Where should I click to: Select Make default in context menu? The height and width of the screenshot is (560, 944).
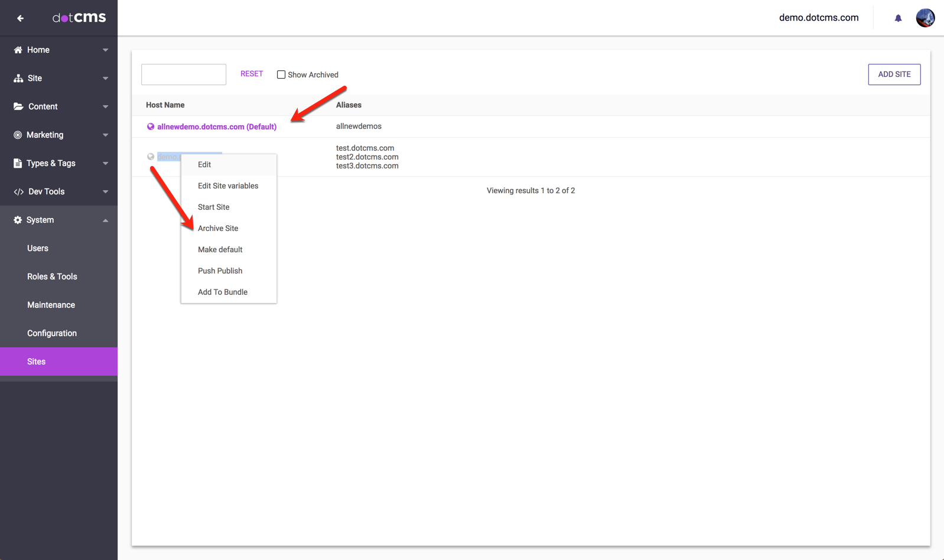point(220,250)
